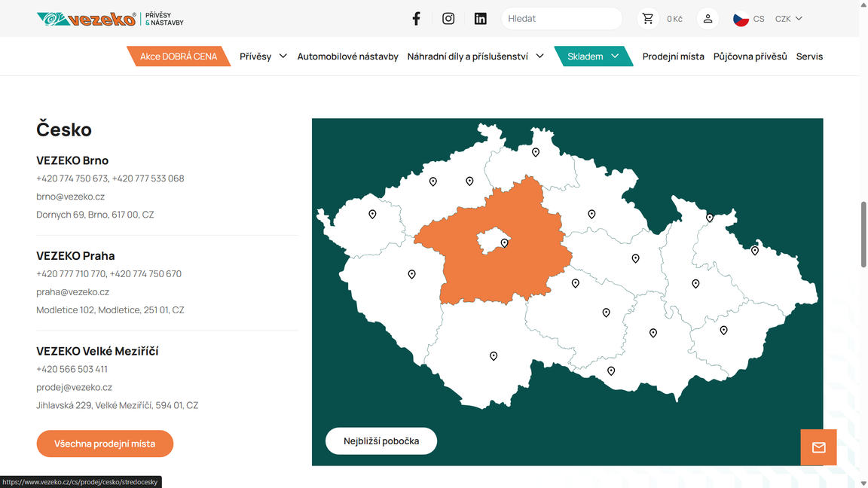Open the prodej@vezeko.cz email link
Viewport: 868px width, 488px height.
pyautogui.click(x=74, y=387)
